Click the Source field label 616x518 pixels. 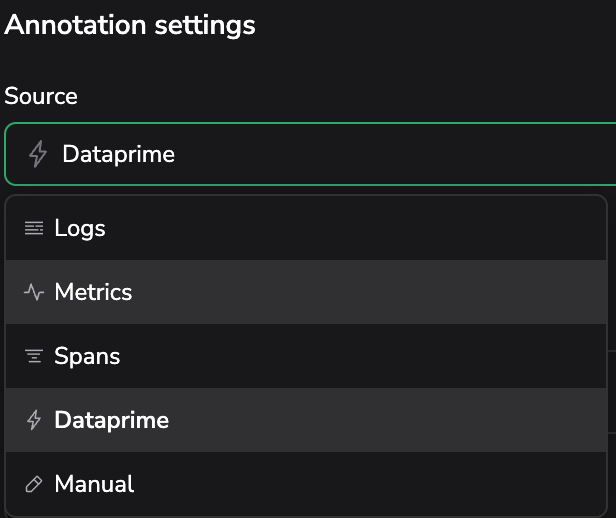pos(41,96)
